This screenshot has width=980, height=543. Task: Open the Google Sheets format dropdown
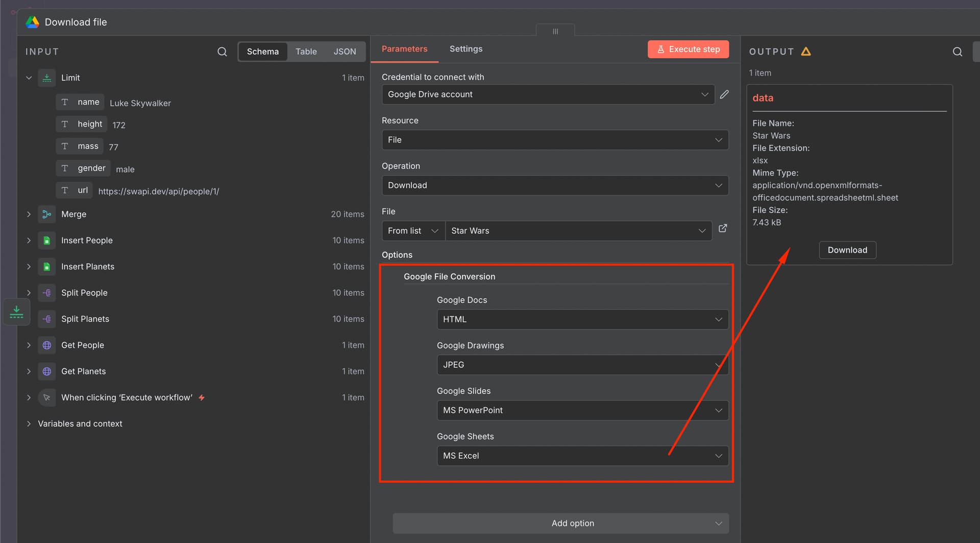(x=582, y=456)
